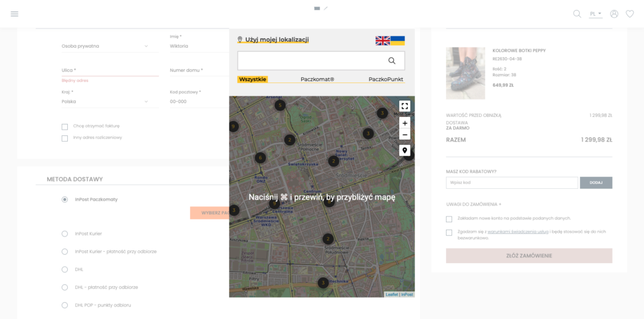
Task: Open the hamburger menu
Action: coord(14,14)
